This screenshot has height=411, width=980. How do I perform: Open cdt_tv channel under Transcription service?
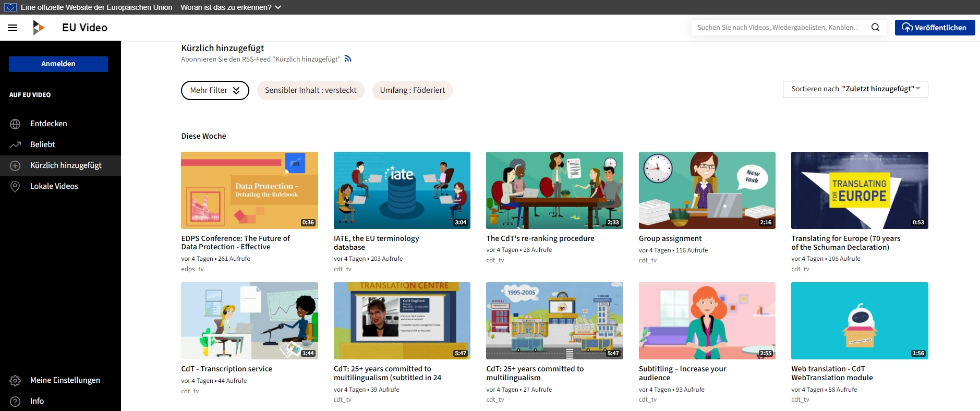click(190, 391)
